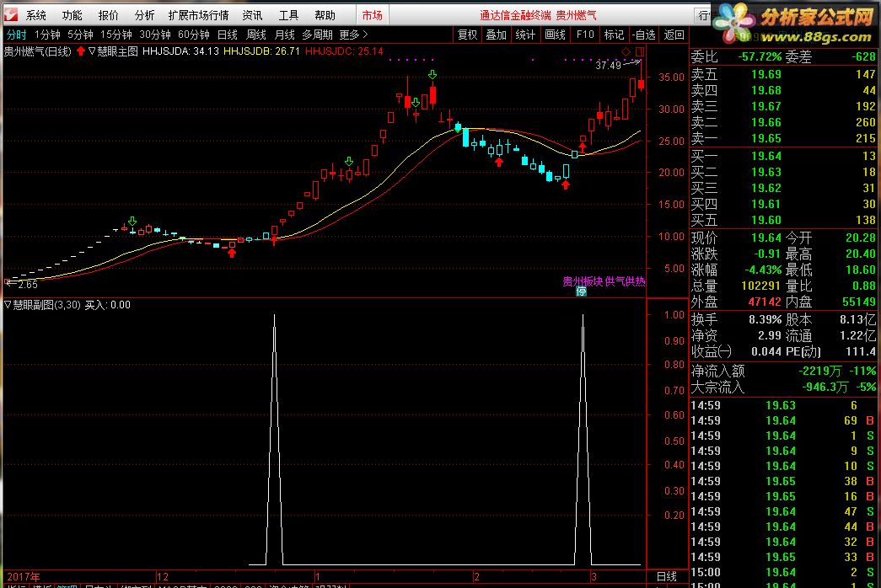
Task: Click the 2017年 timeline label
Action: 24,577
